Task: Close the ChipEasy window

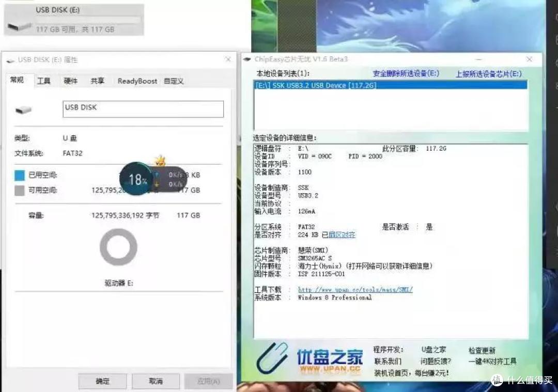Action: click(x=529, y=59)
